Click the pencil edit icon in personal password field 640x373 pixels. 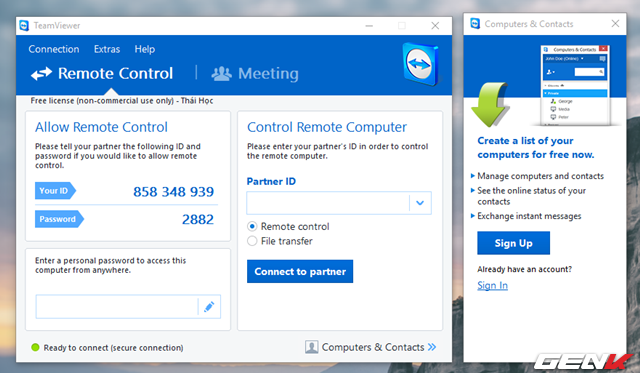[209, 306]
